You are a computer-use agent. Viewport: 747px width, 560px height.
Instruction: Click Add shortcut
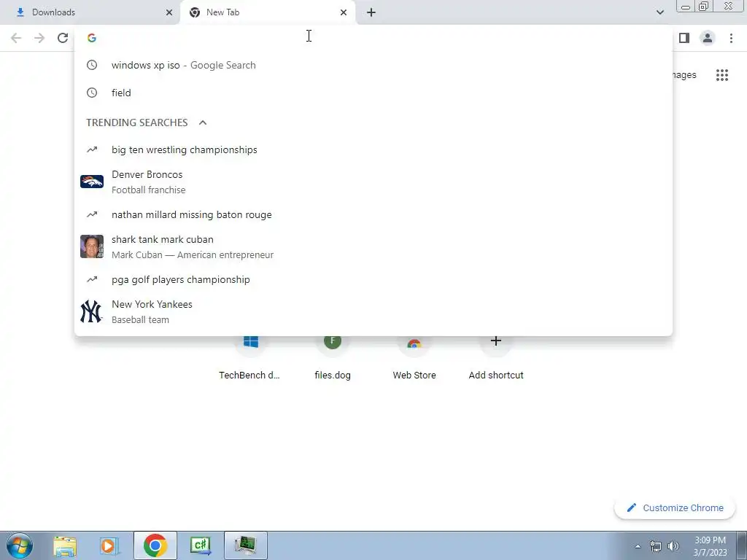coord(496,357)
